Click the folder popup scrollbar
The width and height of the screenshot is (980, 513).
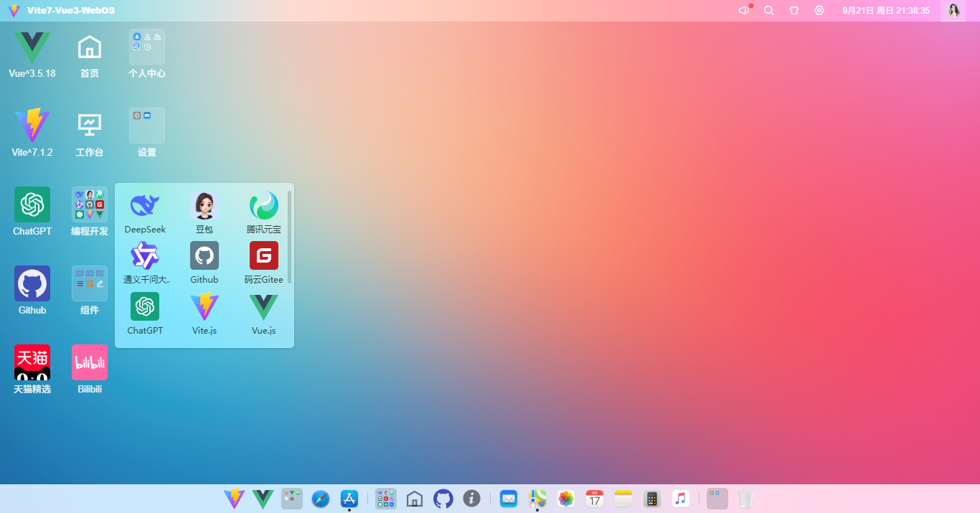(290, 237)
